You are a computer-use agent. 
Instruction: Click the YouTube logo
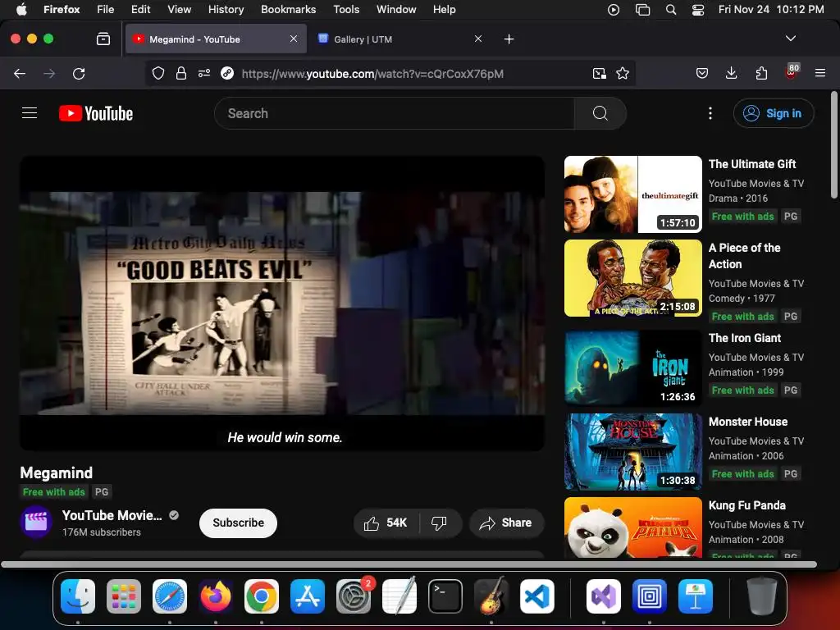[96, 113]
